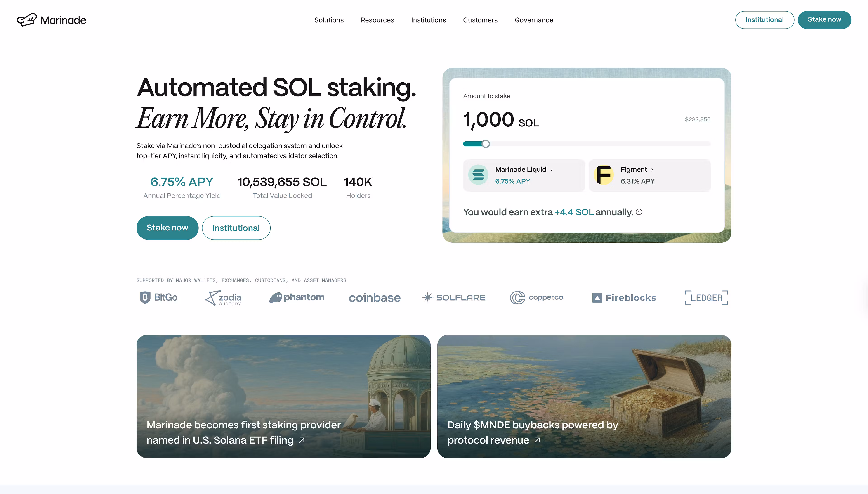Click the hero Stake now button
Image resolution: width=868 pixels, height=494 pixels.
pos(167,228)
